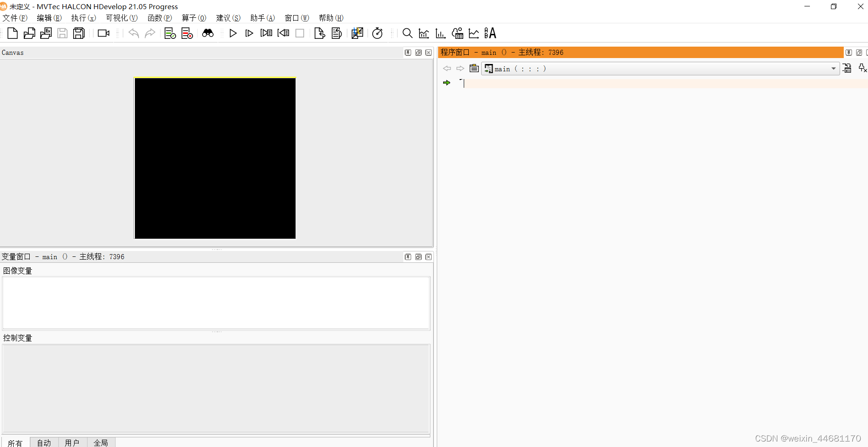
Task: Click the procedure interface icon beside main dropdown
Action: (x=474, y=69)
